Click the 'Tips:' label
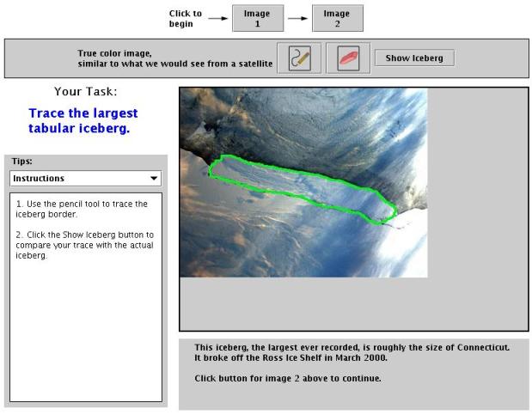 (22, 161)
